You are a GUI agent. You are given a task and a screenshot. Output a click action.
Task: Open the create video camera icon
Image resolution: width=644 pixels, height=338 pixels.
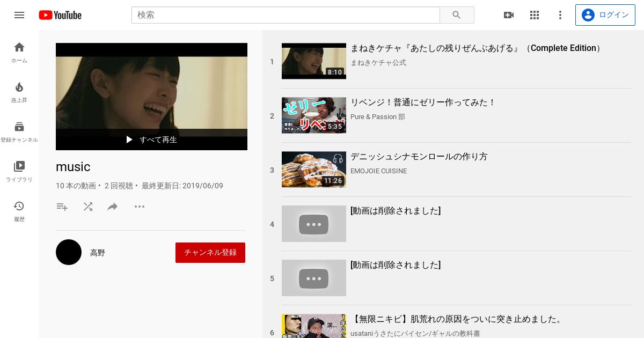(x=509, y=15)
